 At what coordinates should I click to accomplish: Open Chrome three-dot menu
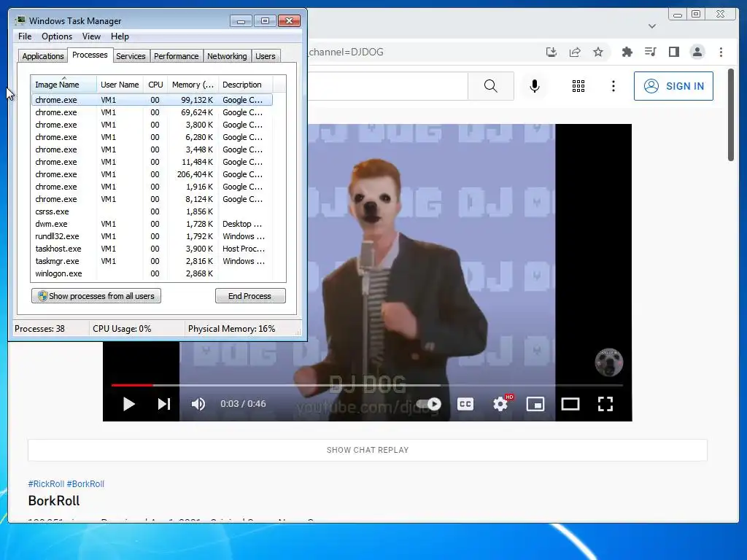[721, 52]
